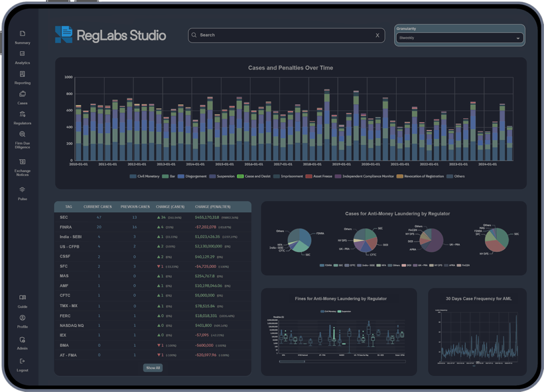This screenshot has height=392, width=544.
Task: Open the Admin icon
Action: coord(22,339)
